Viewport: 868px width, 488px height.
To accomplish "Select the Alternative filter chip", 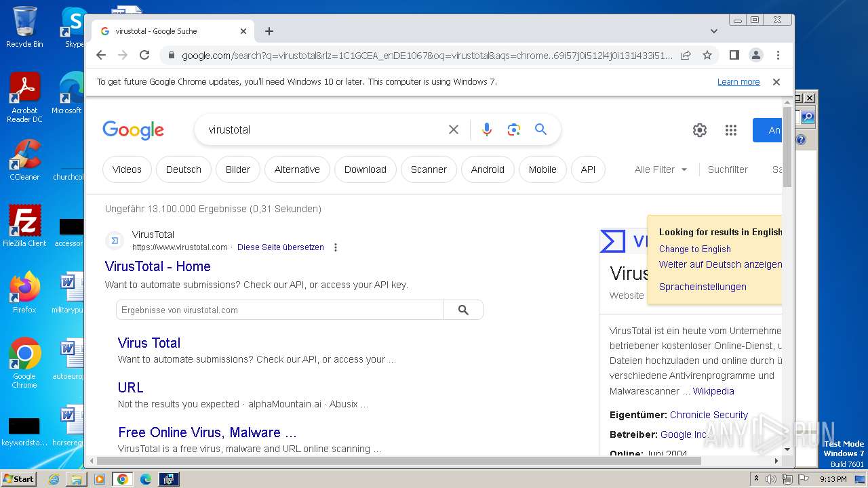I will click(x=297, y=169).
